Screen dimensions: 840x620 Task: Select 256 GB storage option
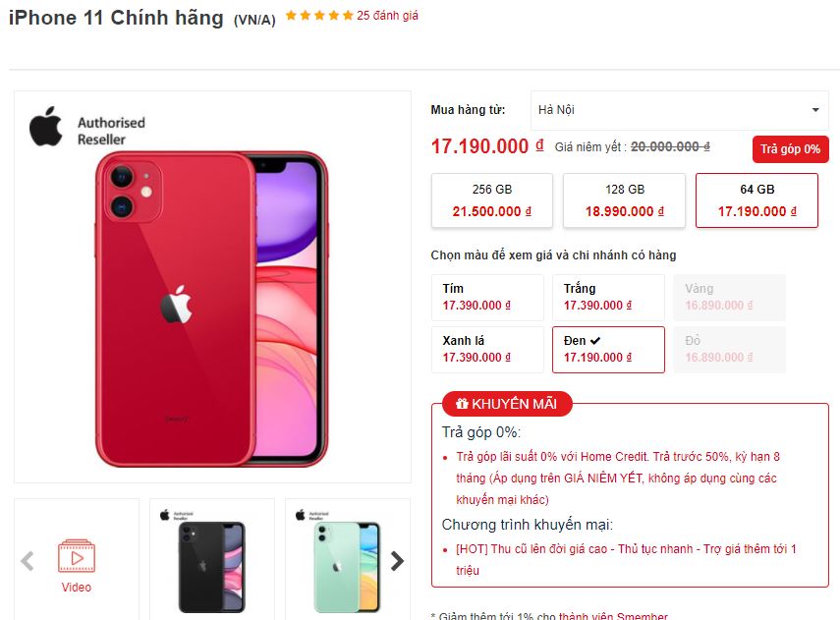pos(492,200)
